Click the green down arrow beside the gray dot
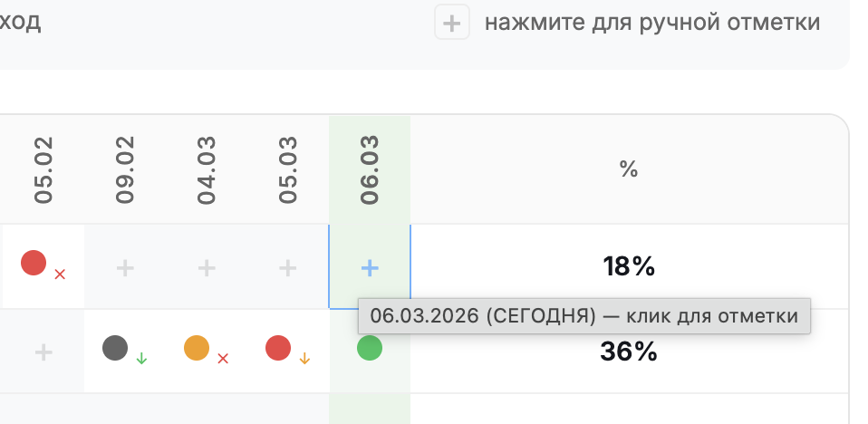The image size is (868, 424). click(x=141, y=359)
